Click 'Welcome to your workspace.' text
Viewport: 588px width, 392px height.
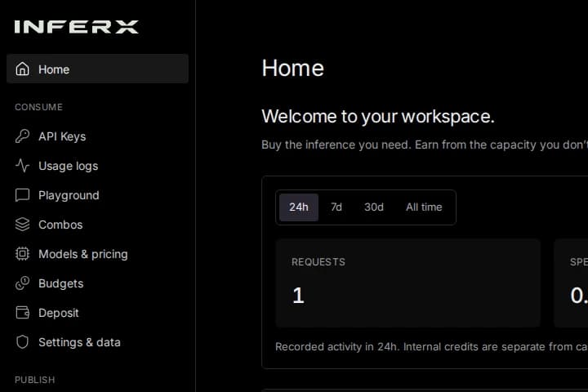click(x=378, y=116)
